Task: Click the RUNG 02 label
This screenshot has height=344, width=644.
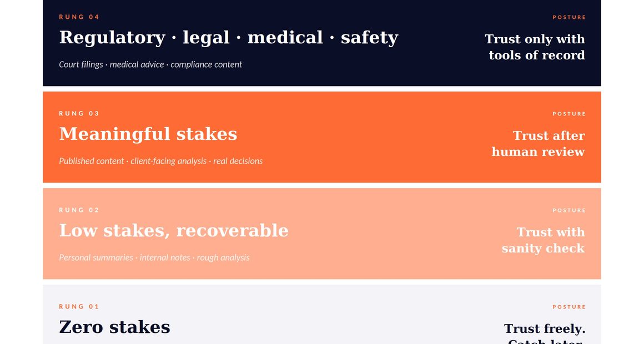Action: 79,210
